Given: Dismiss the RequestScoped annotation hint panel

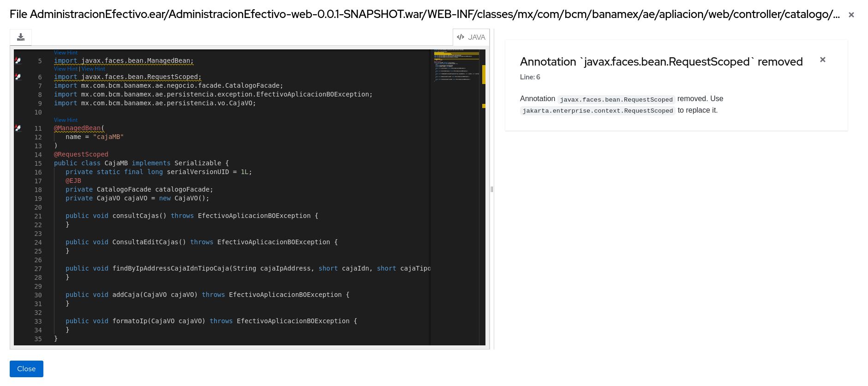Looking at the screenshot, I should point(822,60).
